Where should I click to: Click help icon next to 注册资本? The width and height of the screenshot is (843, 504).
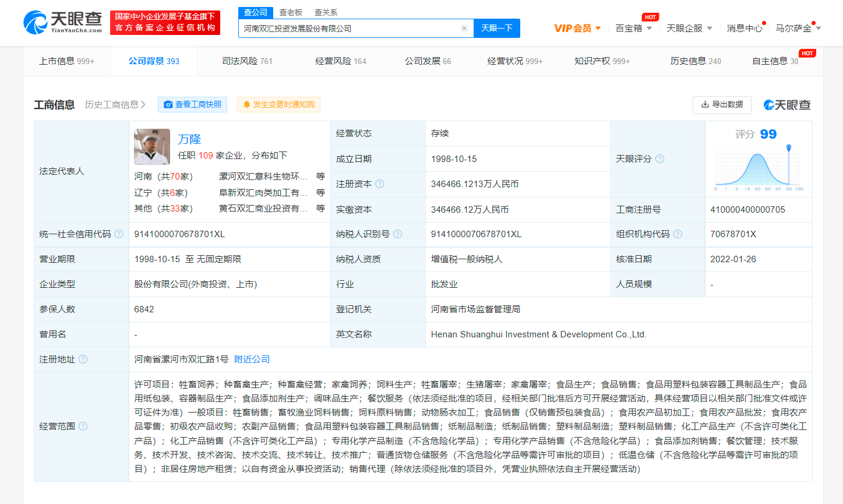click(x=380, y=184)
